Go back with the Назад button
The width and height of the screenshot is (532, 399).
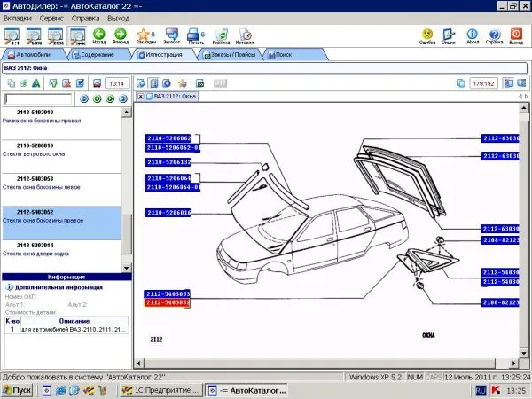click(x=99, y=36)
